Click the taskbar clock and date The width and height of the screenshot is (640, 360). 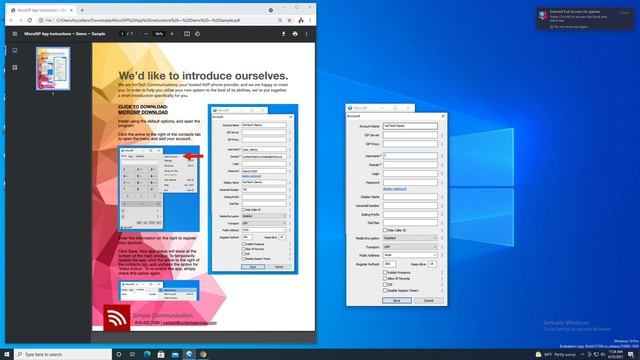616,354
